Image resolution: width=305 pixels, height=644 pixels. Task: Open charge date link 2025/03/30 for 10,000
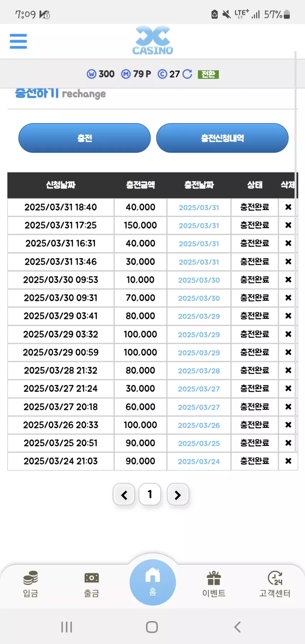(x=199, y=280)
